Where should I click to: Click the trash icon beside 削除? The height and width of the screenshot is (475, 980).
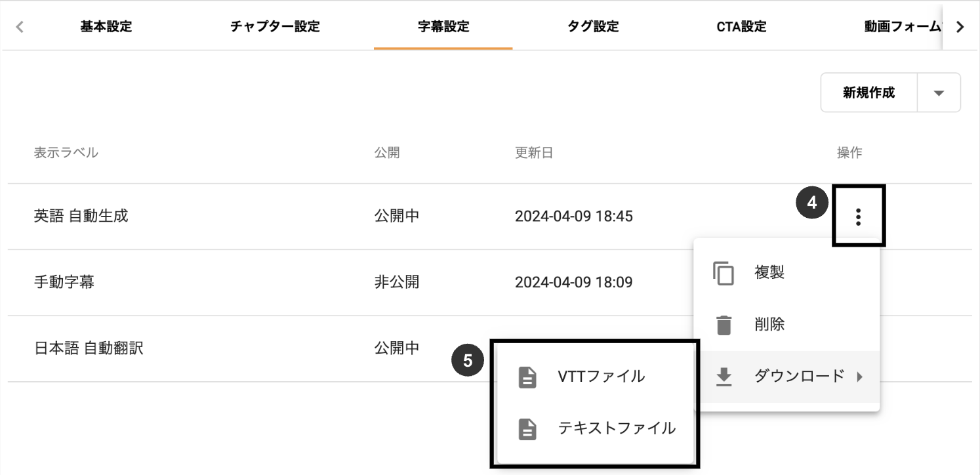pyautogui.click(x=725, y=323)
